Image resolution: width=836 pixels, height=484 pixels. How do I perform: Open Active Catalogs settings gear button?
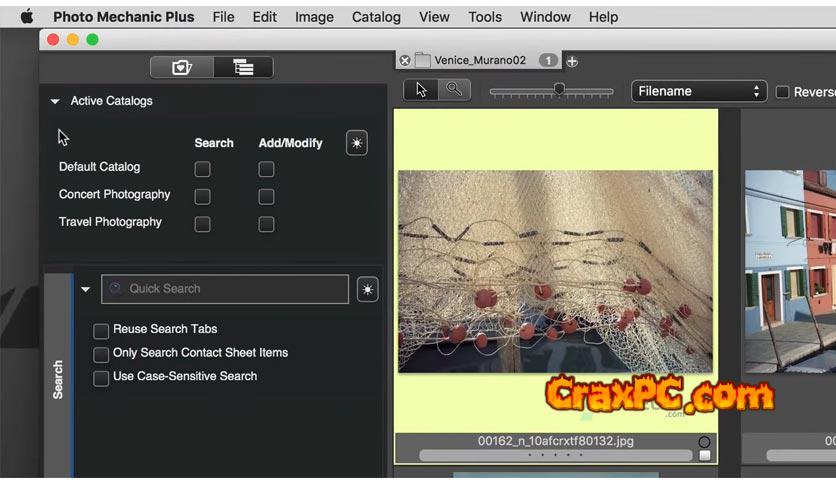(x=357, y=143)
